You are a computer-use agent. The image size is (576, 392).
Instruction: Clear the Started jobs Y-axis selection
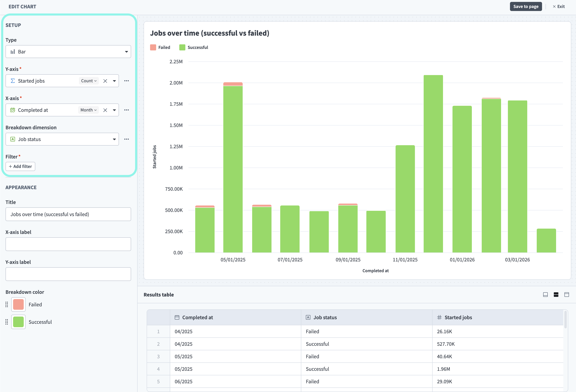pos(105,81)
